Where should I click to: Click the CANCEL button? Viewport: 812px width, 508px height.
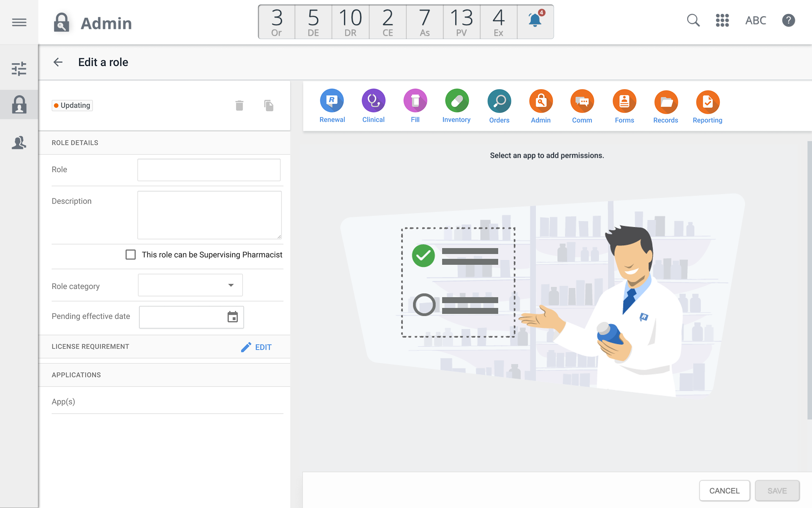(x=724, y=490)
